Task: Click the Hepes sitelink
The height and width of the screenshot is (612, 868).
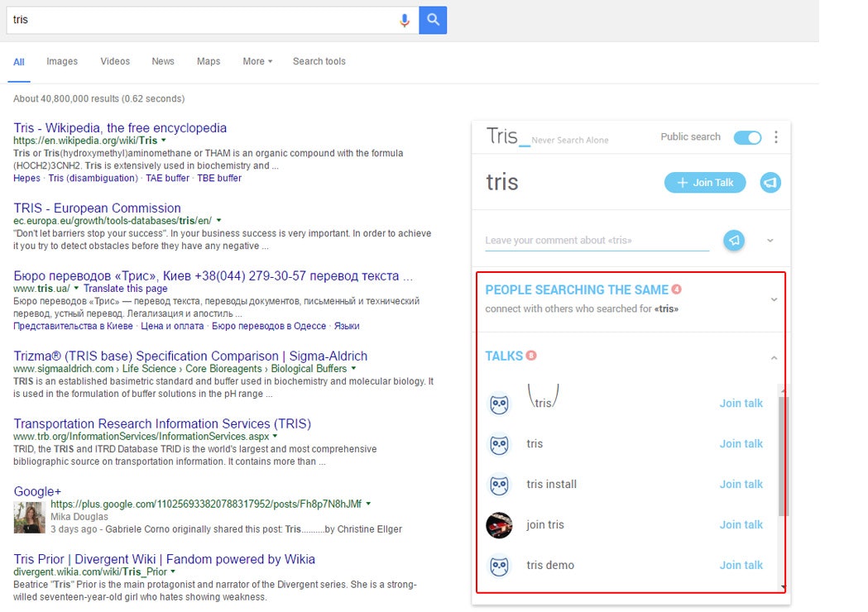Action: point(26,178)
